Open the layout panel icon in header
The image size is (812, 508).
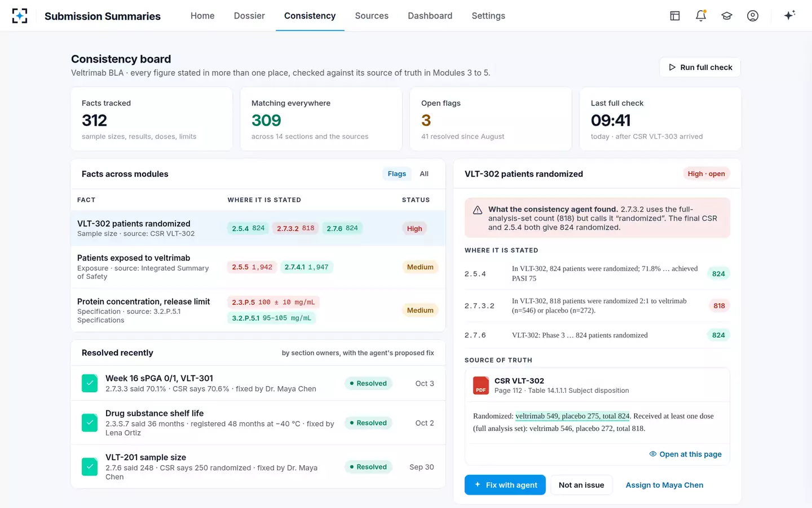(x=675, y=16)
